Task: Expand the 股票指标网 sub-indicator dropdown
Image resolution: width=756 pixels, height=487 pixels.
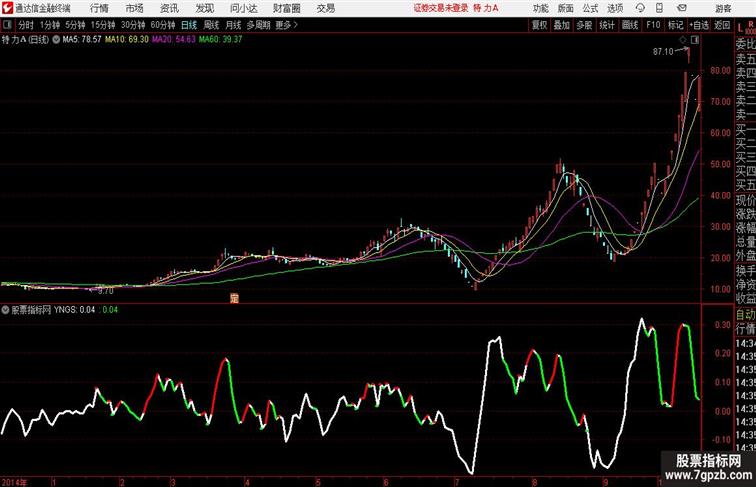Action: pyautogui.click(x=5, y=310)
